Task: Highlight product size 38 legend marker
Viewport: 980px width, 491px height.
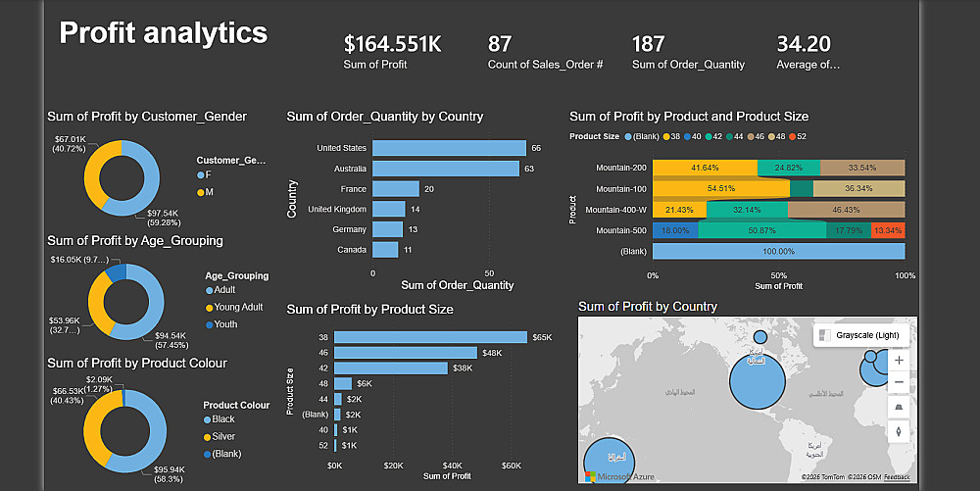Action: (x=666, y=137)
